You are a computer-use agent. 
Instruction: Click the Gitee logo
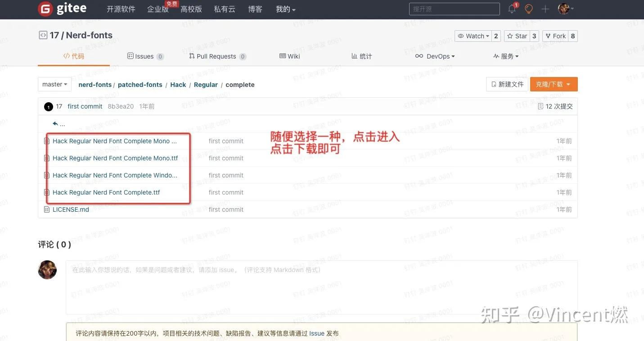(x=62, y=9)
